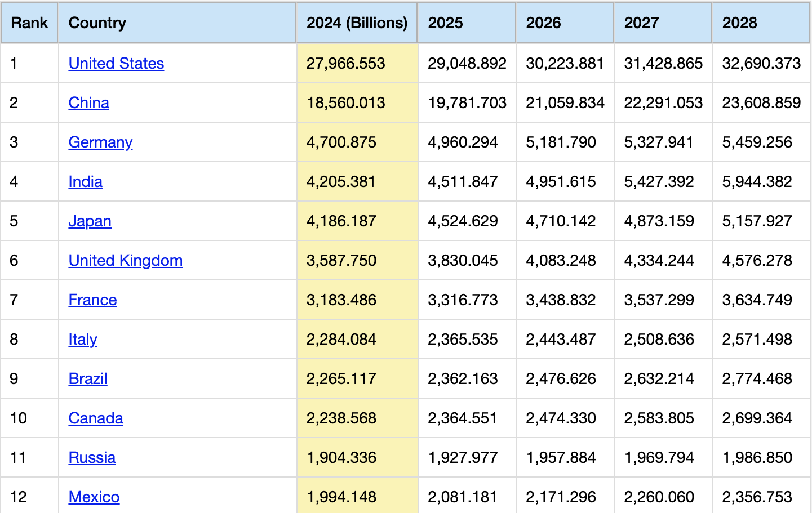This screenshot has width=812, height=513.
Task: Click the cell 2,284.084
Action: coord(357,340)
